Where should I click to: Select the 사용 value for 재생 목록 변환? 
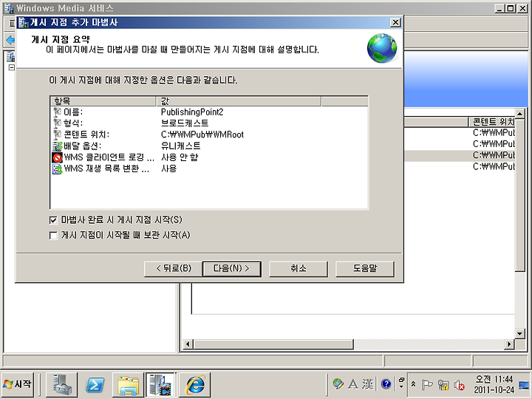(168, 168)
